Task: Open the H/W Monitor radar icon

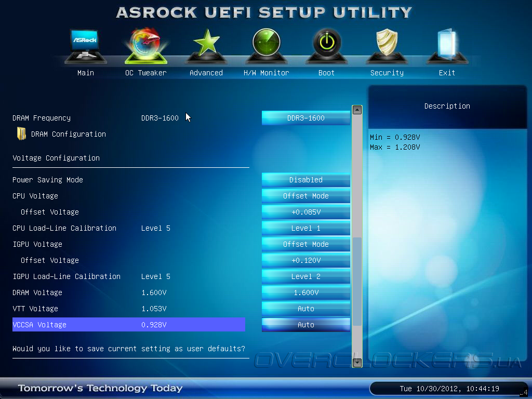Action: tap(267, 46)
